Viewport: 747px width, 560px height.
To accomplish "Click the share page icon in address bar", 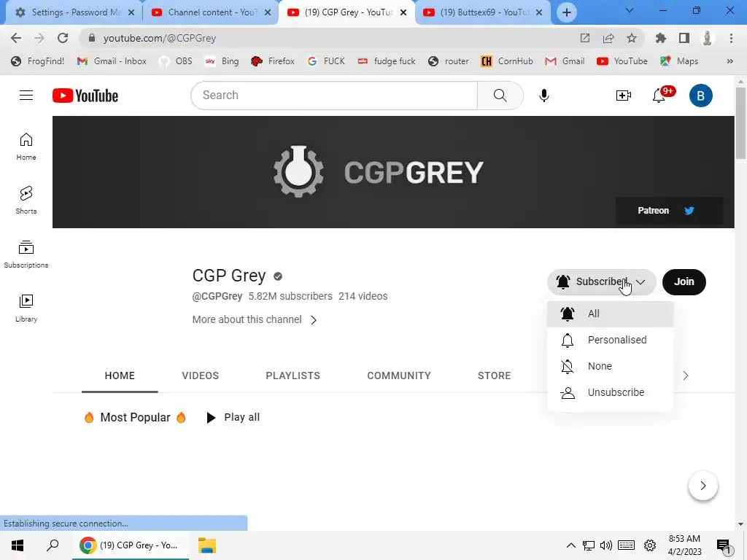I will 608,38.
